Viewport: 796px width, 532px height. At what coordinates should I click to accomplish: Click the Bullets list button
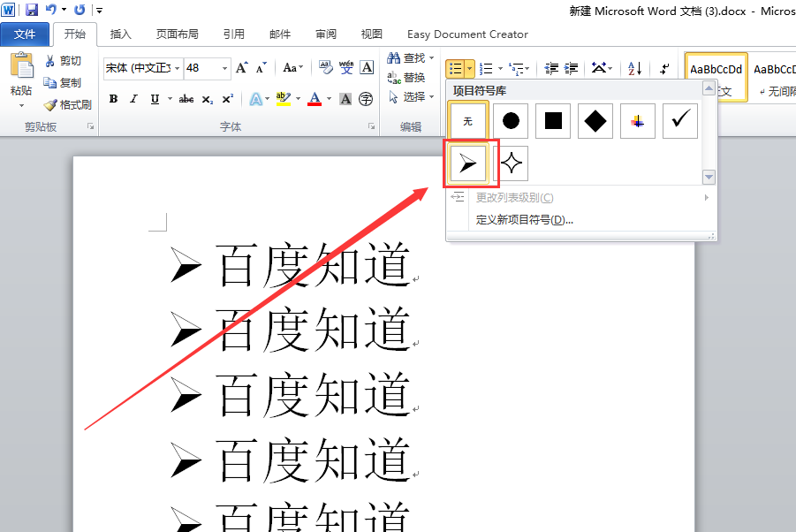click(455, 68)
